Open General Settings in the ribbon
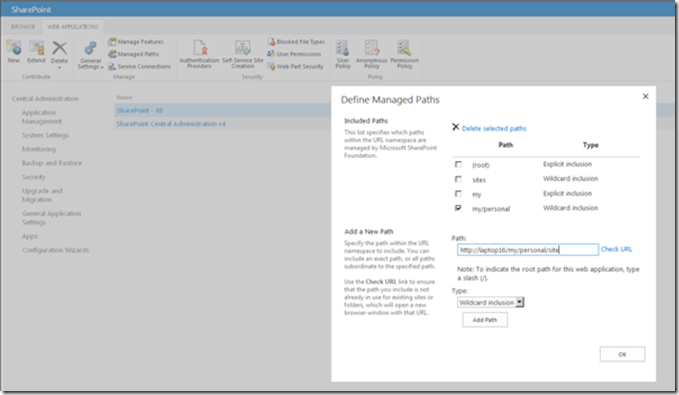Screen dimensions: 679x395 (91, 55)
